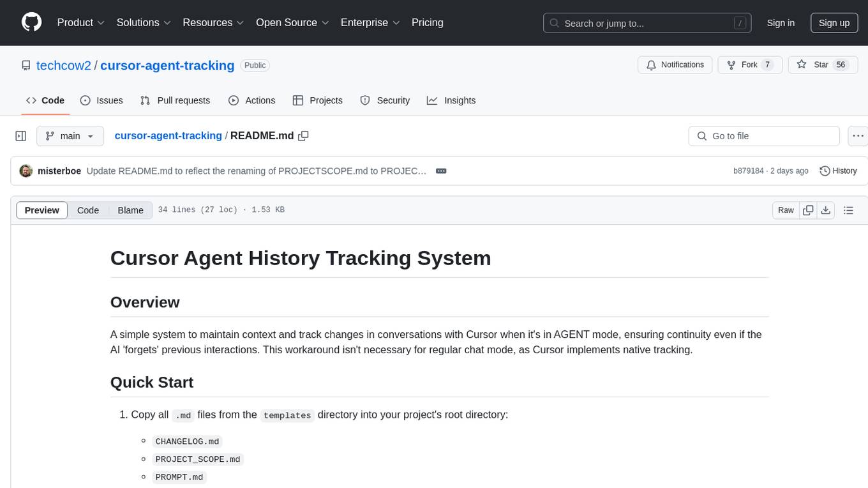The width and height of the screenshot is (868, 488).
Task: Expand the Resources menu
Action: [213, 22]
